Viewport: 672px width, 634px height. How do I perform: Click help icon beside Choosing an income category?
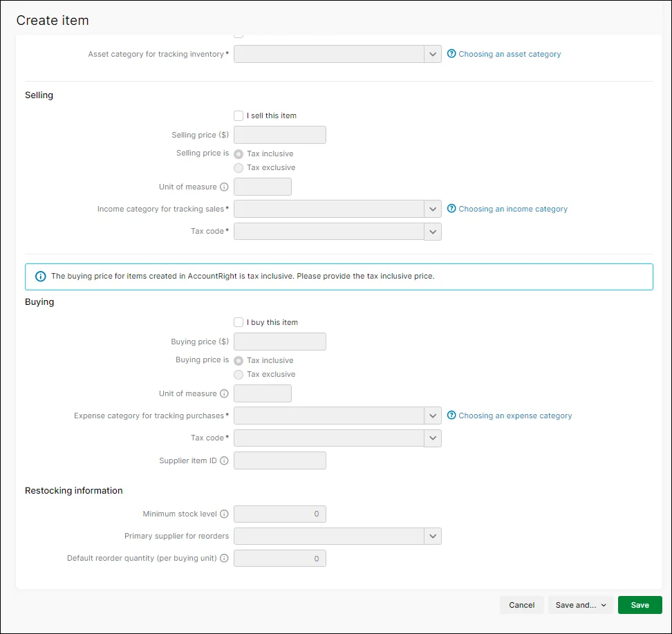point(451,209)
